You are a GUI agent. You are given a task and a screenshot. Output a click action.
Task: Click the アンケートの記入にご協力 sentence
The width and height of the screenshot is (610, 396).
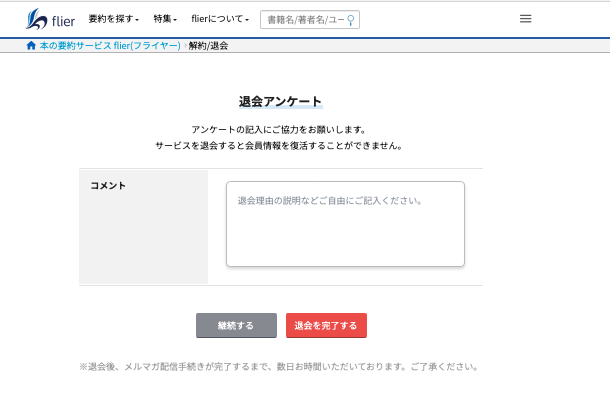pyautogui.click(x=279, y=130)
